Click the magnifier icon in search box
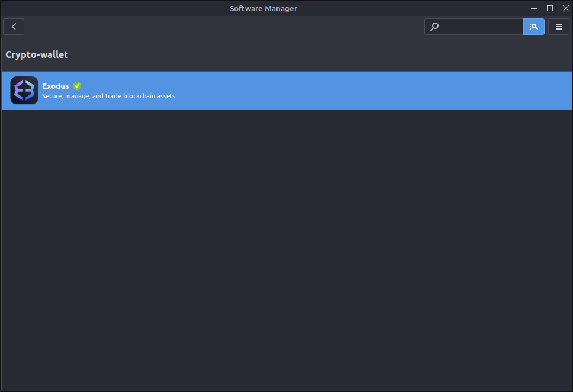The width and height of the screenshot is (573, 392). pyautogui.click(x=434, y=27)
